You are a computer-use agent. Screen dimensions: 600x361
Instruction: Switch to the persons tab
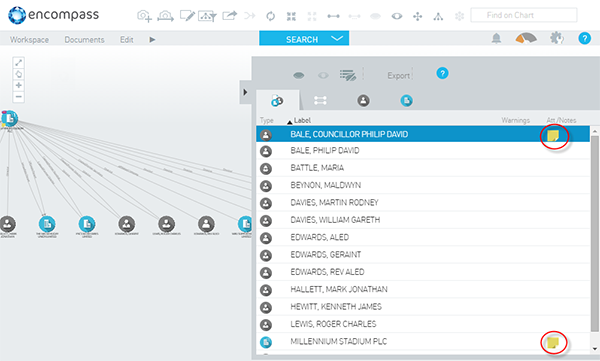(364, 101)
